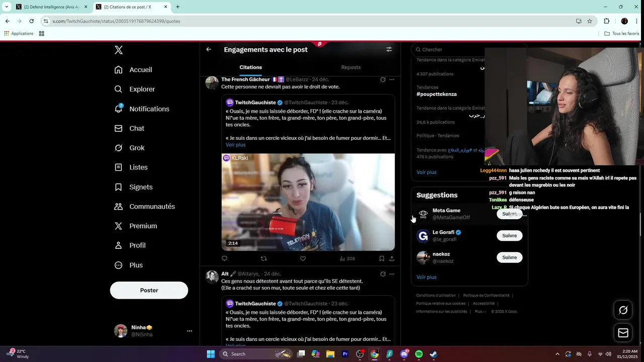644x362 pixels.
Task: Switch to the Citations tab
Action: point(251,67)
